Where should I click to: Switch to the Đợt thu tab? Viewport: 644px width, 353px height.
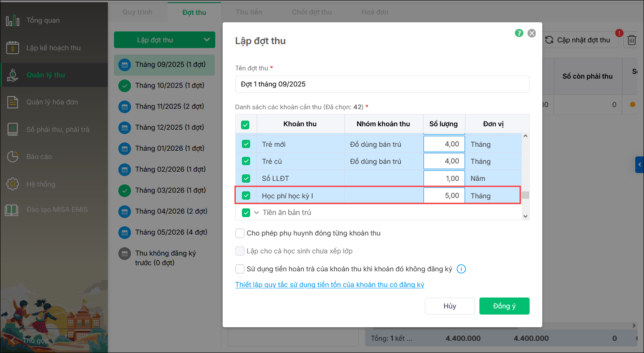coord(194,12)
